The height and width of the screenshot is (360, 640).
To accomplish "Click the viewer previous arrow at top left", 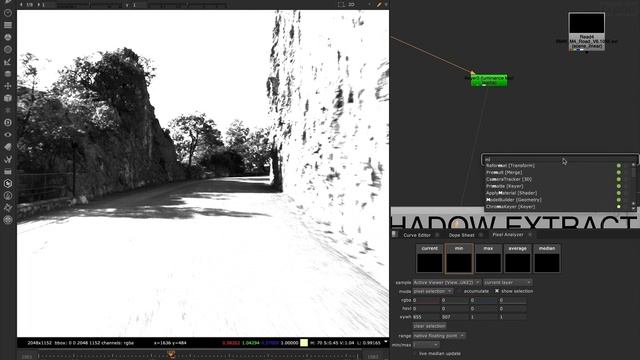I will coord(21,4).
